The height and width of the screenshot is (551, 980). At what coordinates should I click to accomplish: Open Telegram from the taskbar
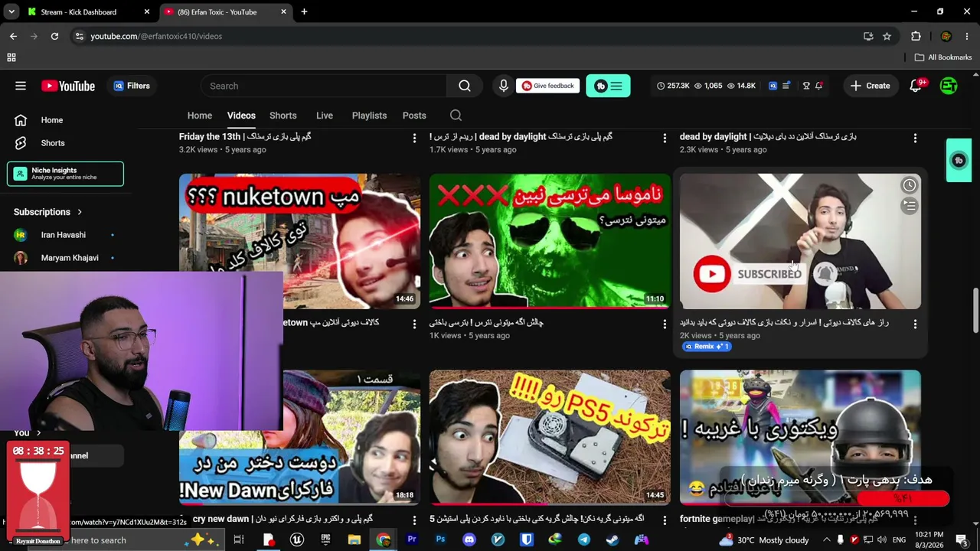[x=584, y=540]
